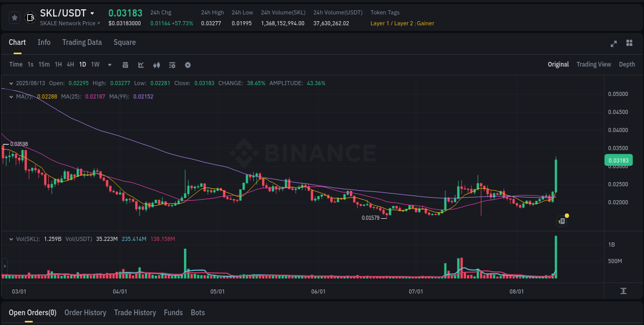
Task: Open the candlestick chart type icon
Action: (157, 64)
